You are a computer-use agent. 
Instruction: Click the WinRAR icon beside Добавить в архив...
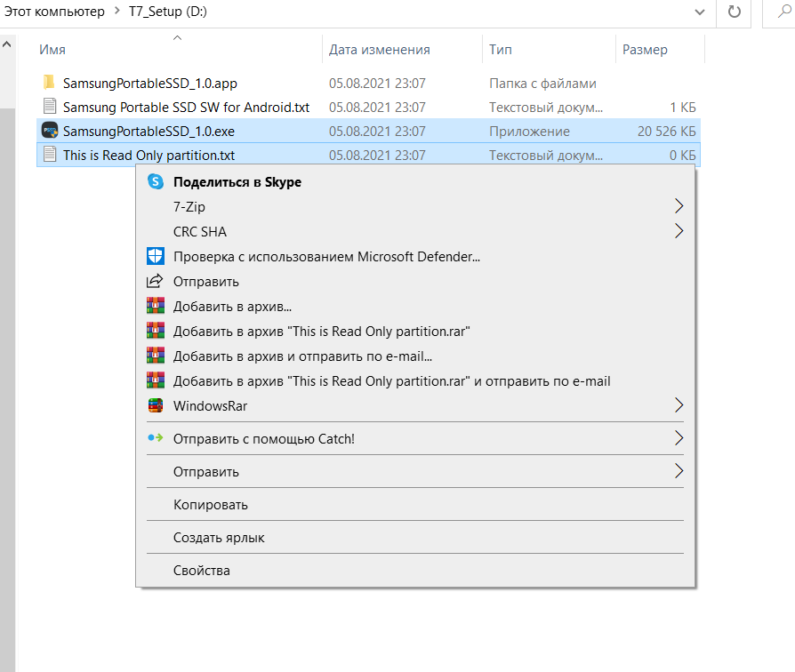[x=156, y=307]
